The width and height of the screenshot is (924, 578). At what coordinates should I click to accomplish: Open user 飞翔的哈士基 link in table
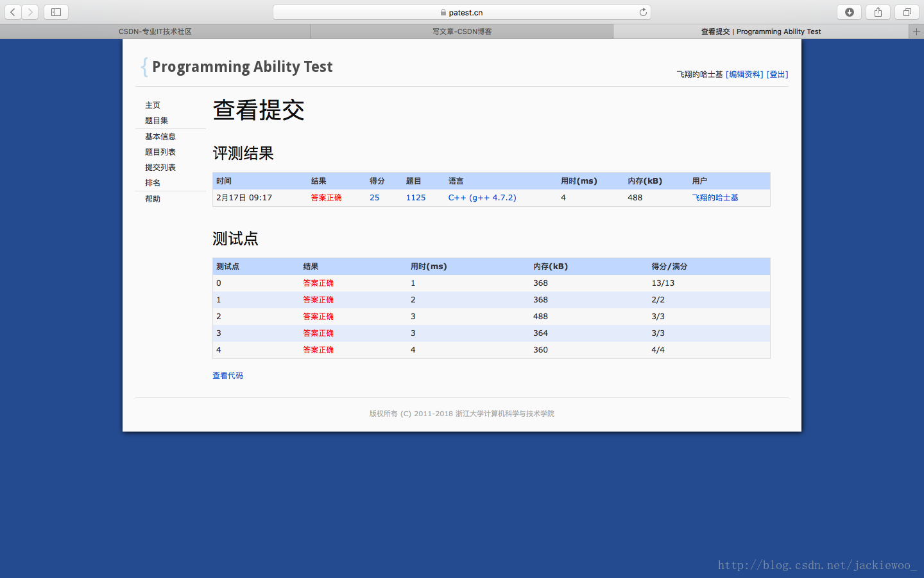tap(715, 198)
